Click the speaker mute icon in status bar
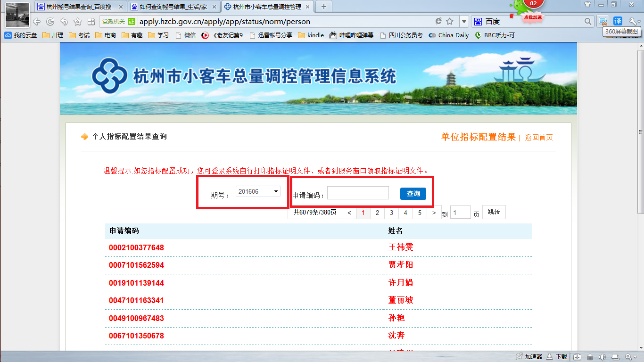 [x=603, y=357]
